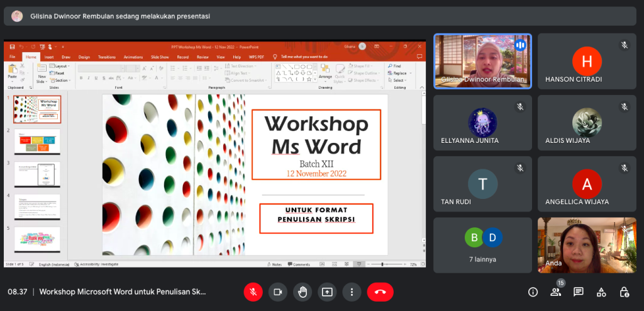The image size is (644, 311).
Task: Select the oval shape in gallery
Action: point(303,66)
